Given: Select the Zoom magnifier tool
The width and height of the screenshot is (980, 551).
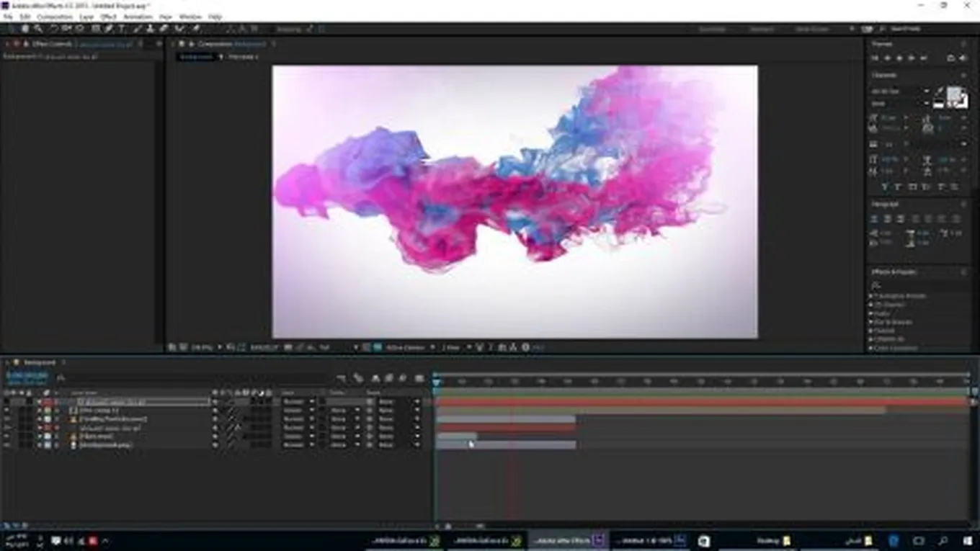Looking at the screenshot, I should coord(38,29).
